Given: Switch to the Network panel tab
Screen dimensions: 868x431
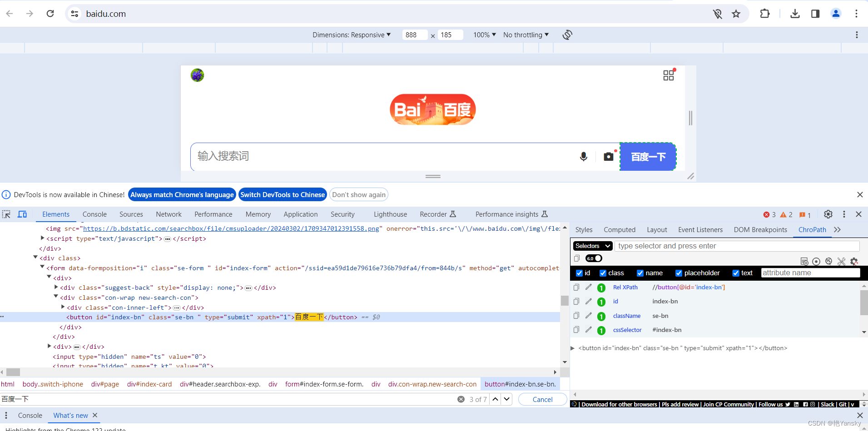Looking at the screenshot, I should (x=169, y=214).
